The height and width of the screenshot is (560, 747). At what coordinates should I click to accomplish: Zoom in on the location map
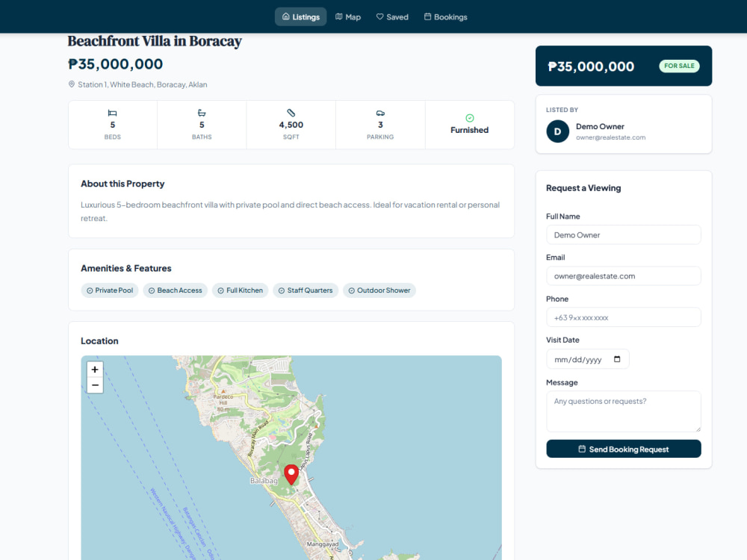pyautogui.click(x=95, y=370)
